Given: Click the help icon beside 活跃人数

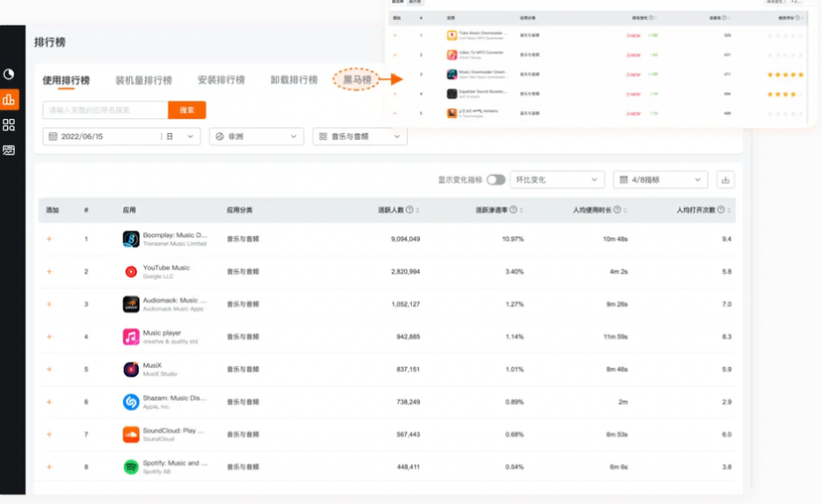Looking at the screenshot, I should point(409,210).
